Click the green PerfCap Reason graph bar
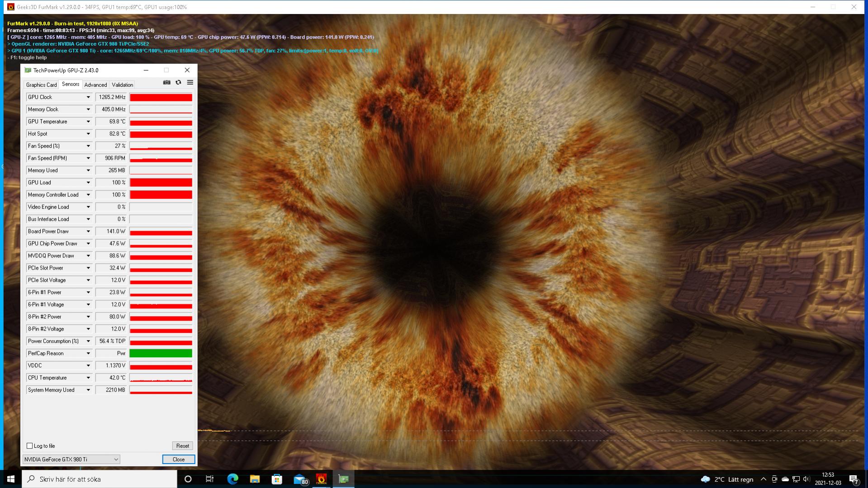The width and height of the screenshot is (868, 488). pos(161,353)
